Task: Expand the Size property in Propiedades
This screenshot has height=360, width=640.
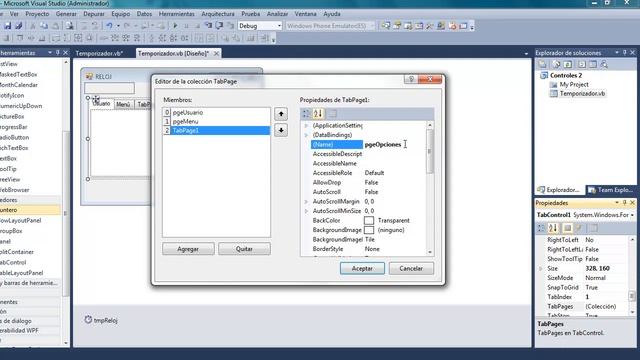Action: coord(540,269)
